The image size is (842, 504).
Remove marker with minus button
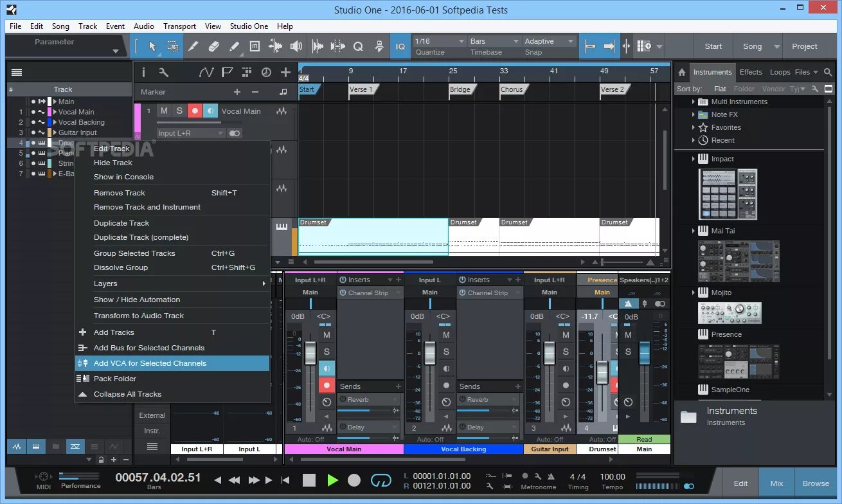point(255,92)
